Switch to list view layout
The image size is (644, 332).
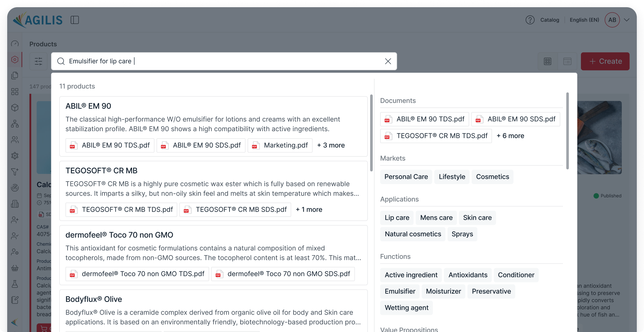(567, 61)
